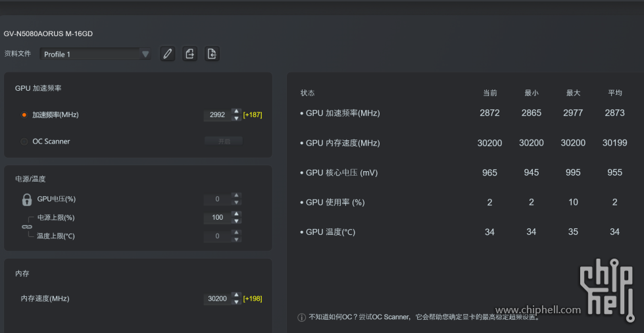Viewport: 644px width, 333px height.
Task: Raise the power limit with up arrow
Action: pyautogui.click(x=236, y=214)
